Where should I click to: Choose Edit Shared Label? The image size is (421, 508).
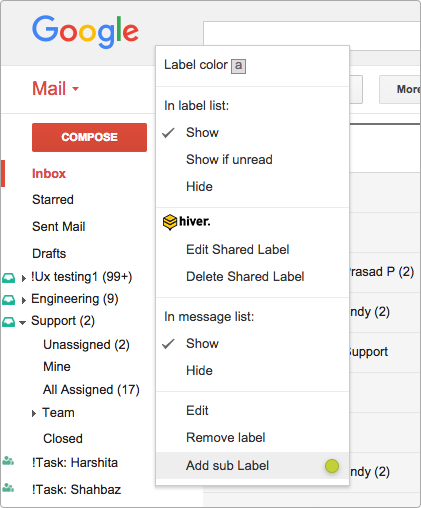(x=238, y=250)
